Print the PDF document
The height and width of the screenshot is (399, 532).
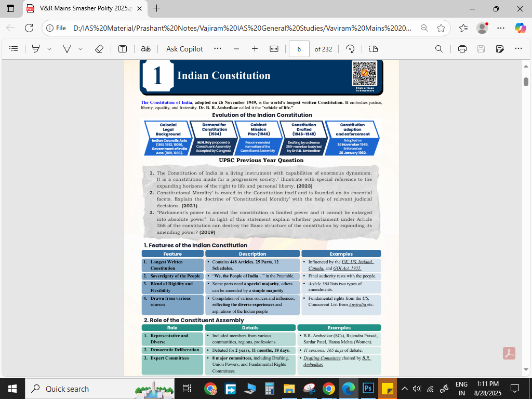[x=462, y=49]
